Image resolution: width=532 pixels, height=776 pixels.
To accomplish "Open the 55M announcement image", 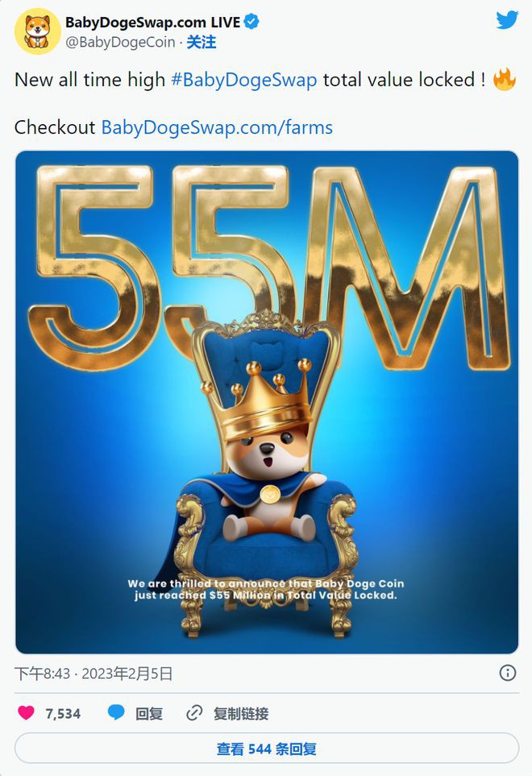I will coord(267,402).
